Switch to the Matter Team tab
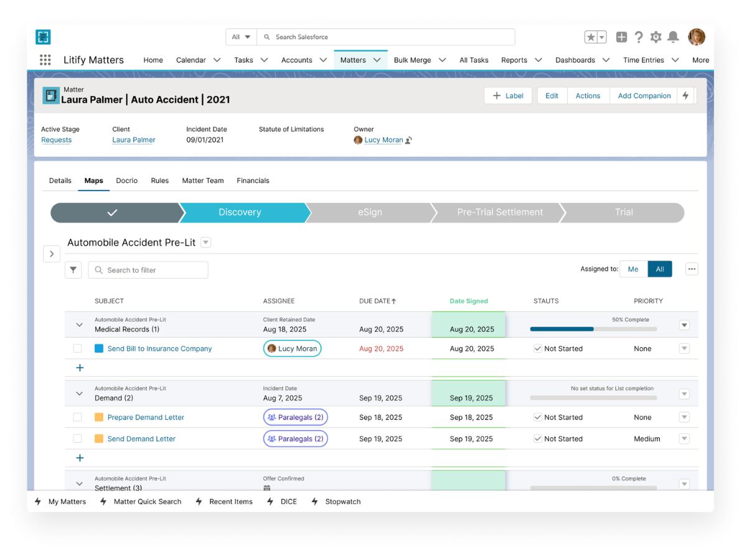This screenshot has width=747, height=560. tap(203, 180)
